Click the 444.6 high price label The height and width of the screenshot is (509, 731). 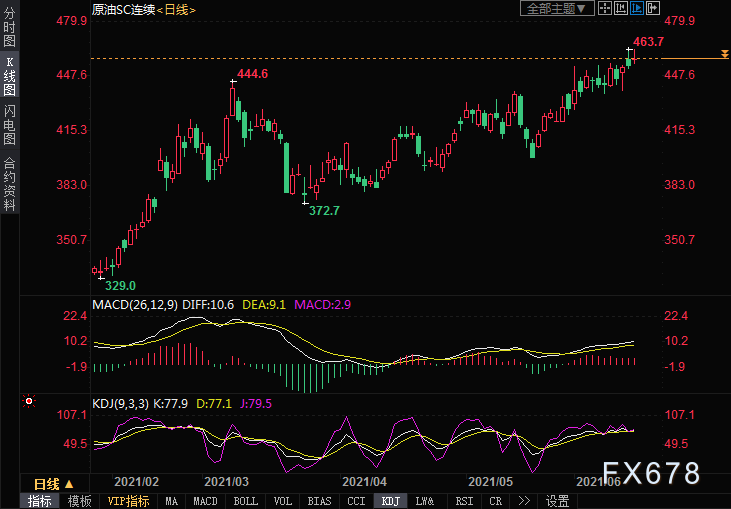pos(252,74)
